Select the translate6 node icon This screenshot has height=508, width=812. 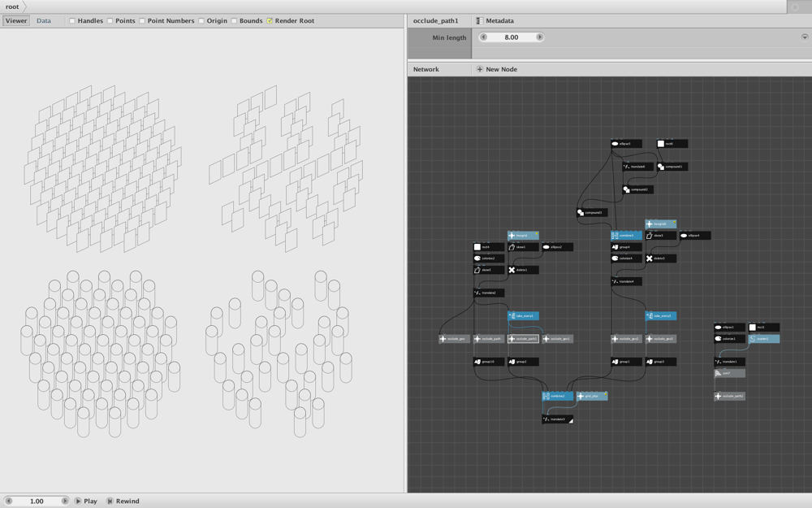[627, 167]
